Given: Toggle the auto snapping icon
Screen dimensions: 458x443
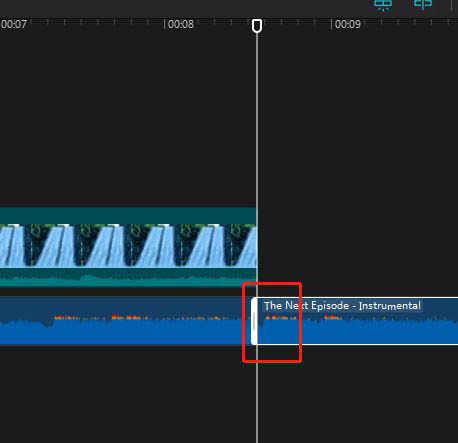Looking at the screenshot, I should 423,4.
